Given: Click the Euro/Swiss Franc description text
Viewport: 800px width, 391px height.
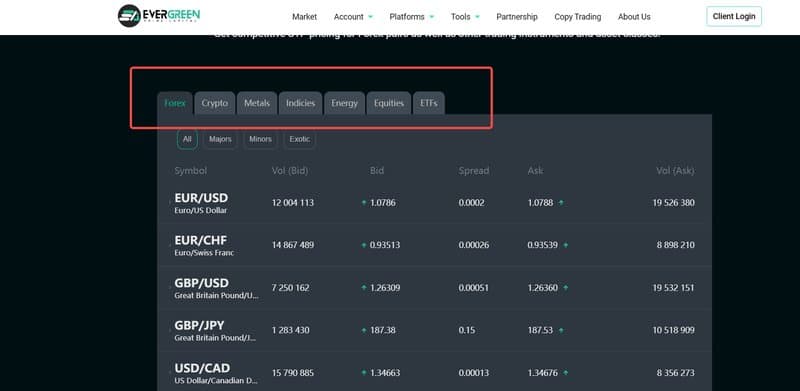Looking at the screenshot, I should pos(204,253).
